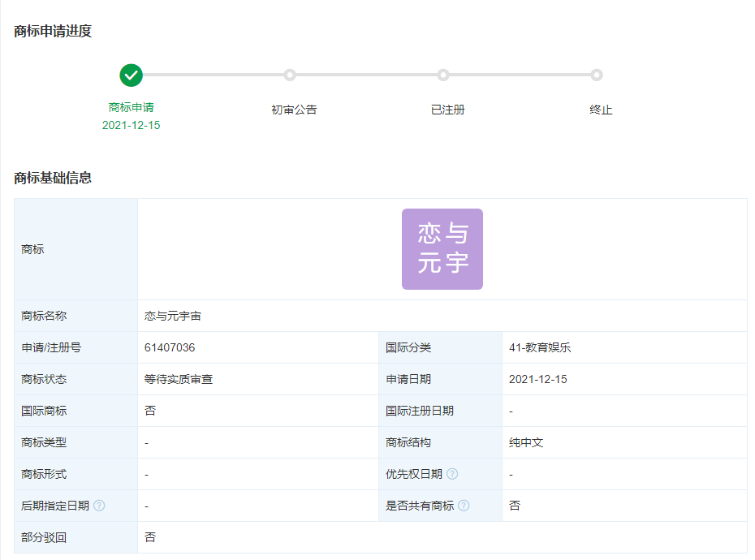Click the green checkmark above 2021-12-15
Image resolution: width=755 pixels, height=560 pixels.
tap(132, 74)
